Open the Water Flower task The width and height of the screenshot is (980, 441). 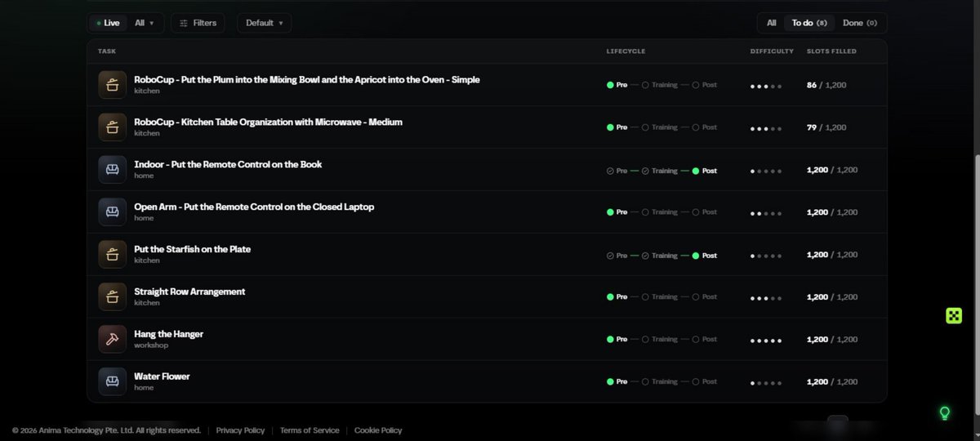(162, 376)
